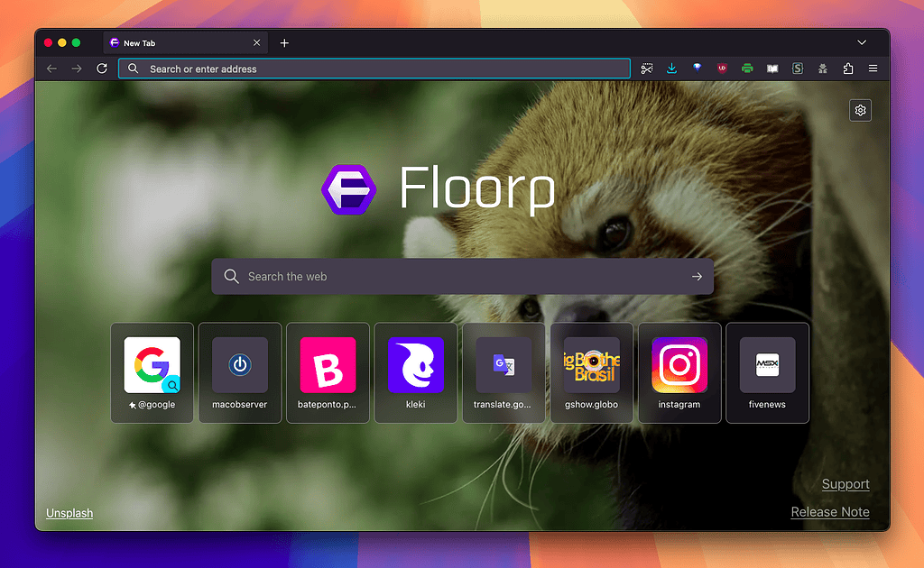
Task: Follow the Release Note link
Action: point(829,512)
